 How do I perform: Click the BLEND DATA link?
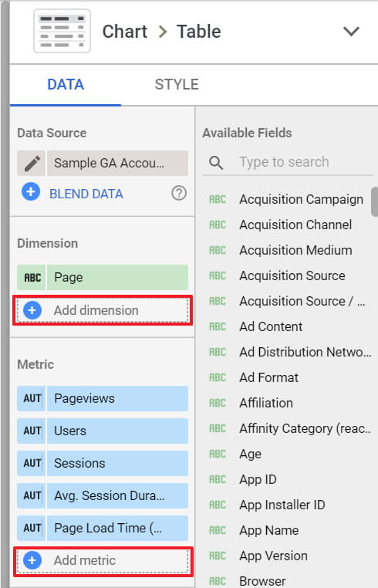pyautogui.click(x=86, y=194)
